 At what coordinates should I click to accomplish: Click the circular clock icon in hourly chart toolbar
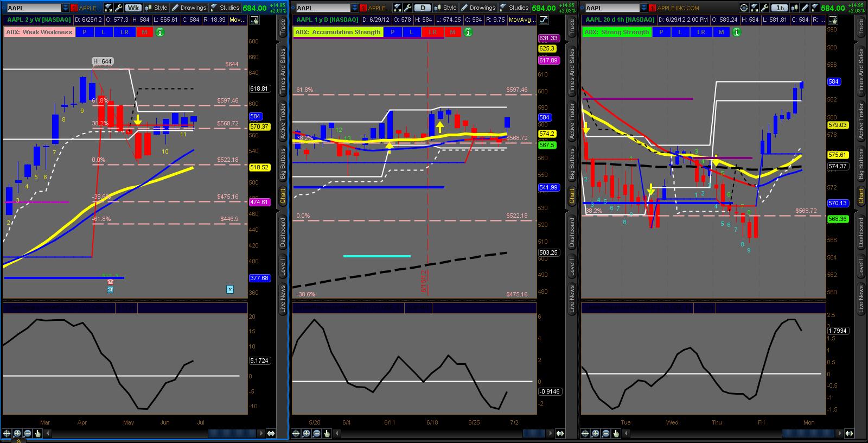click(744, 8)
